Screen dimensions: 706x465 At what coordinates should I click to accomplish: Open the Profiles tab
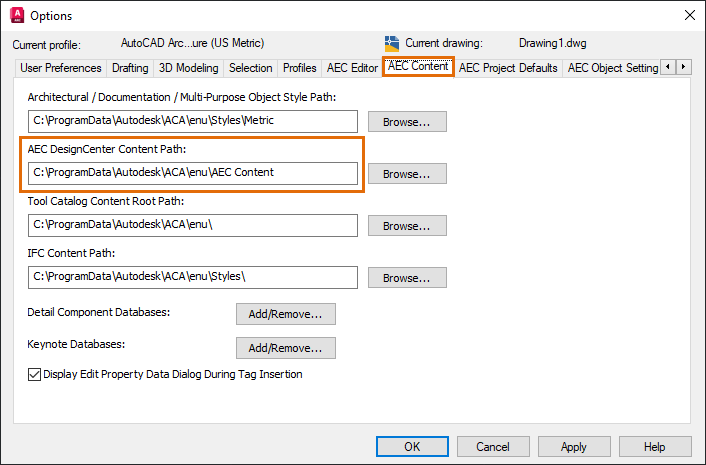pyautogui.click(x=299, y=68)
